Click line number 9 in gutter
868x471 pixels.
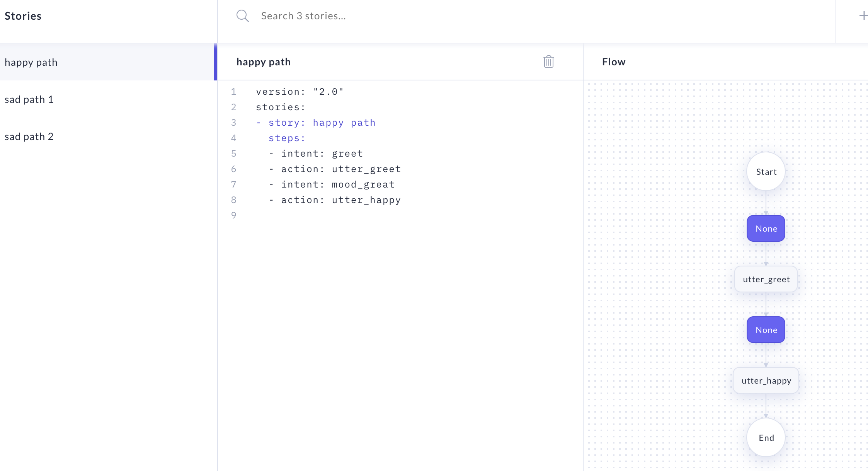pyautogui.click(x=233, y=215)
